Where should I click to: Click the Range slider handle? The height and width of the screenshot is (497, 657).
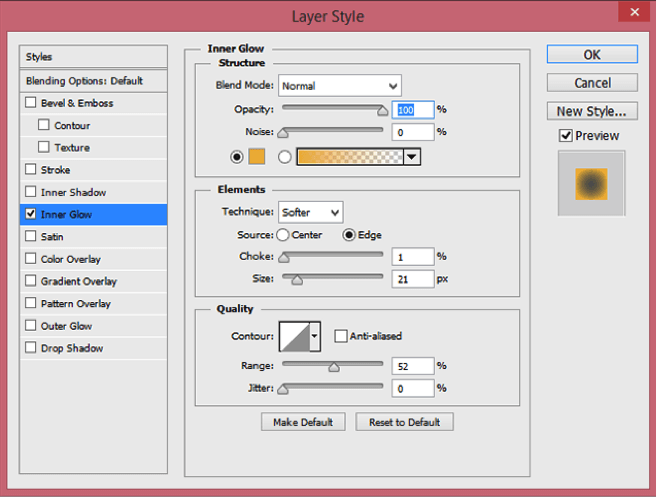pyautogui.click(x=334, y=367)
